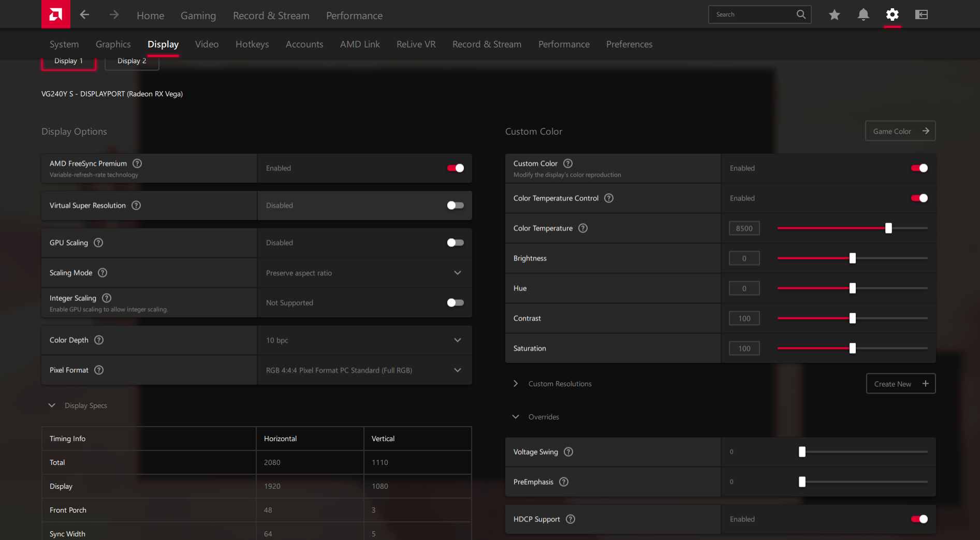Screen dimensions: 980x540
Task: Disable AMD FreeSync Premium toggle
Action: pos(455,168)
